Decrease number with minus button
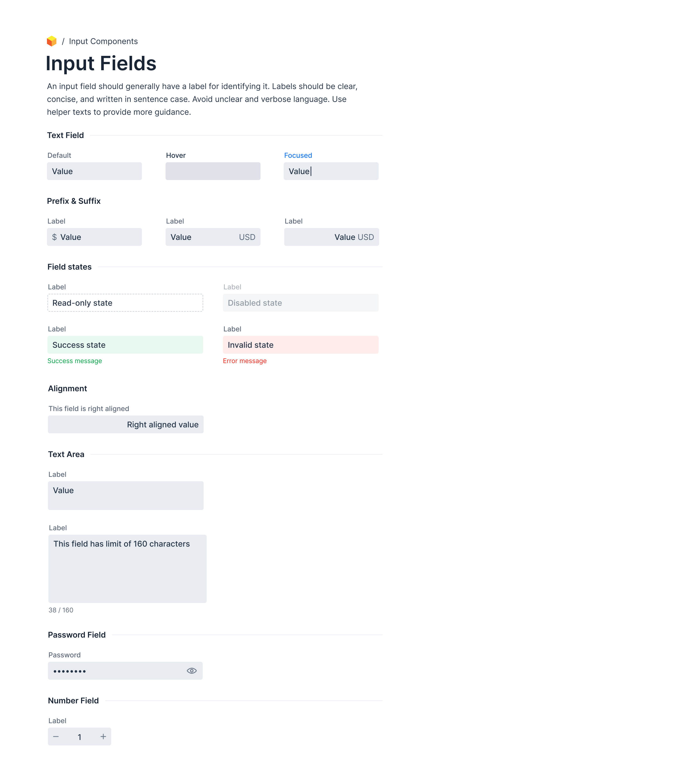 [56, 737]
